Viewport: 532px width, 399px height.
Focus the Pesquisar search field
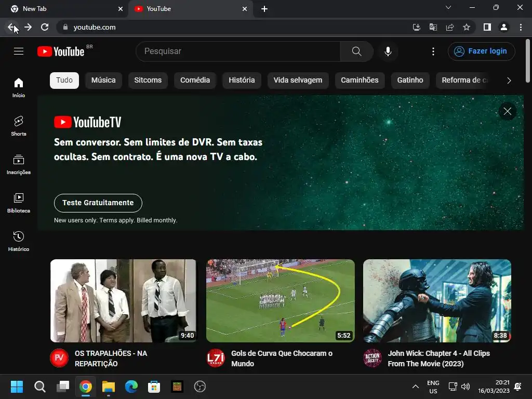[x=238, y=51]
